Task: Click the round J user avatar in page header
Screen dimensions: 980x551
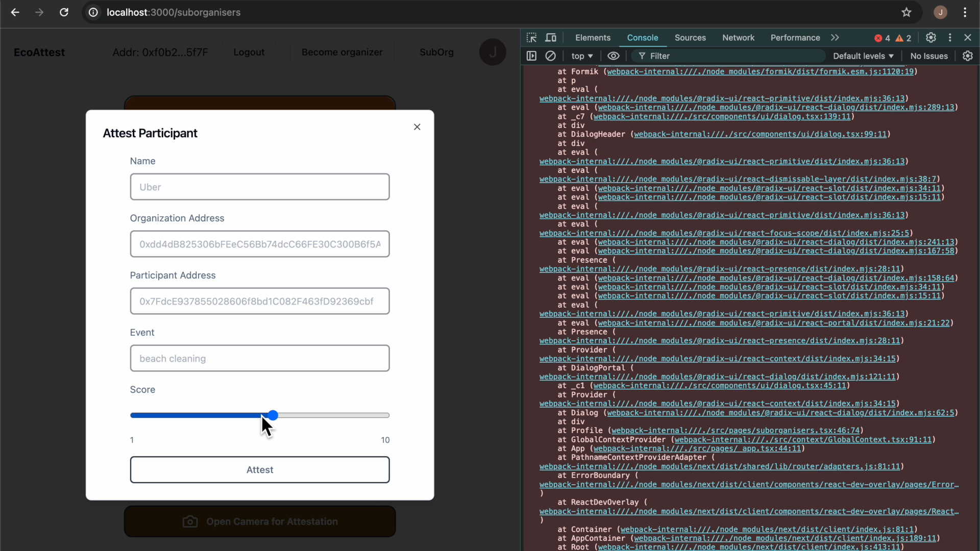Action: click(x=493, y=52)
